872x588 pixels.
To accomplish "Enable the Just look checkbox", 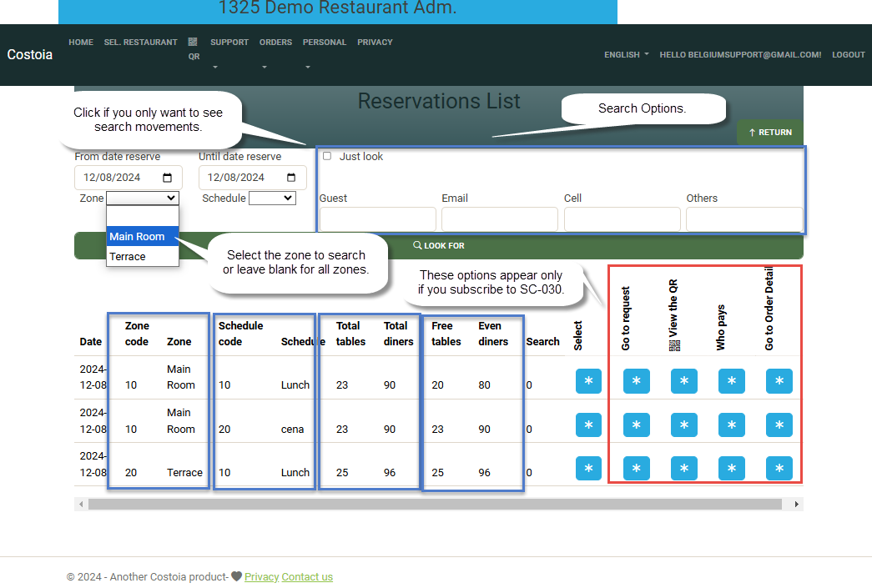I will [327, 156].
